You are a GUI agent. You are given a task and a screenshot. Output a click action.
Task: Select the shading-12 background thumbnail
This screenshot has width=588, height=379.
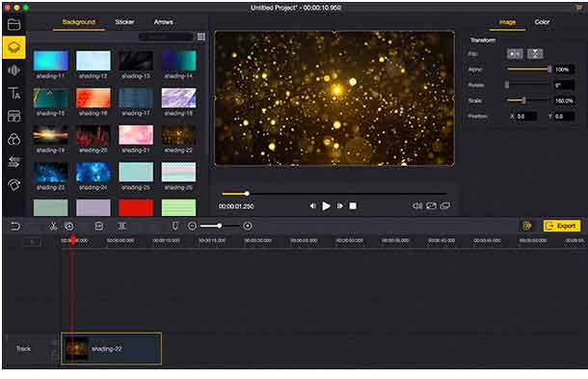coord(94,61)
